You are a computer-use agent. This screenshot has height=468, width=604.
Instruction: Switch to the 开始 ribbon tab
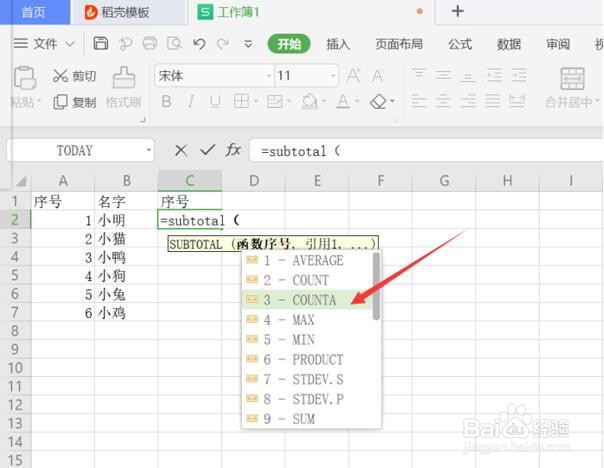click(289, 44)
